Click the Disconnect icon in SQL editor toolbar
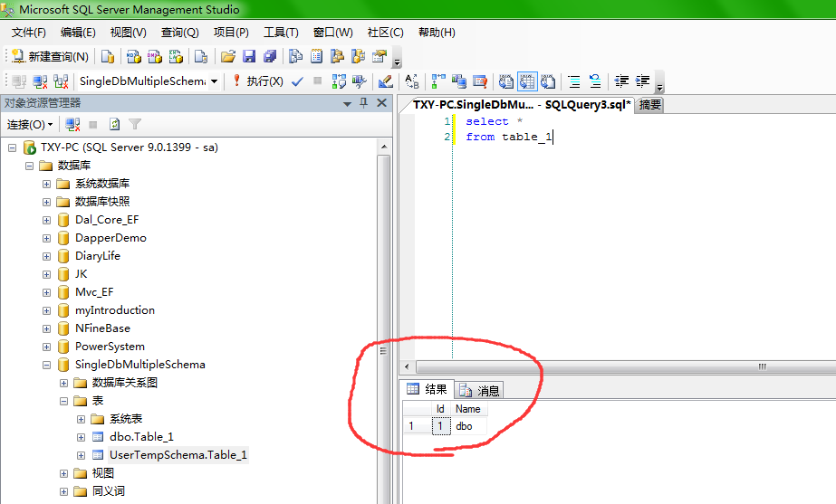836x504 pixels. point(40,81)
